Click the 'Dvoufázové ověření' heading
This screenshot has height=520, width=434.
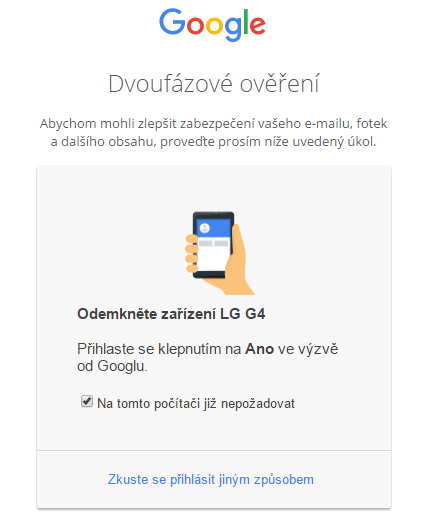(214, 84)
